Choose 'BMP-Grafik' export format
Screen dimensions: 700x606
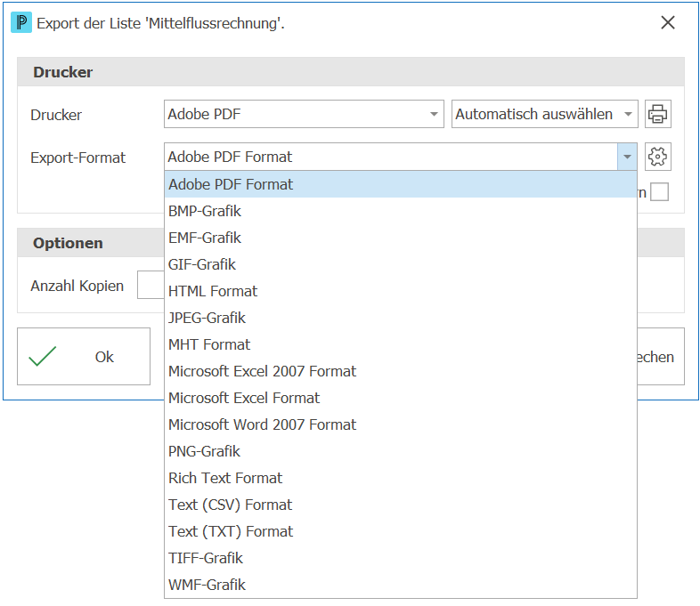(401, 211)
